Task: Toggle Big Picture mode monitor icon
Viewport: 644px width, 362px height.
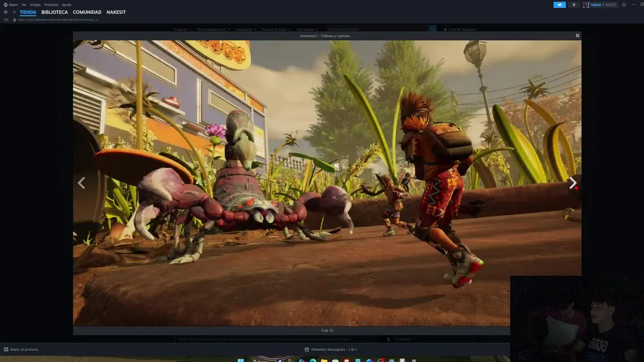Action: (624, 5)
